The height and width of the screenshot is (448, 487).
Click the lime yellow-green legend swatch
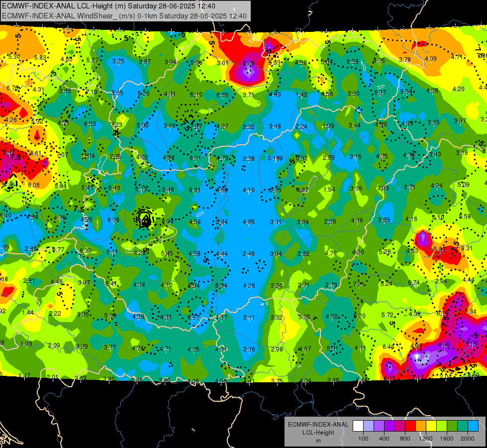(442, 426)
